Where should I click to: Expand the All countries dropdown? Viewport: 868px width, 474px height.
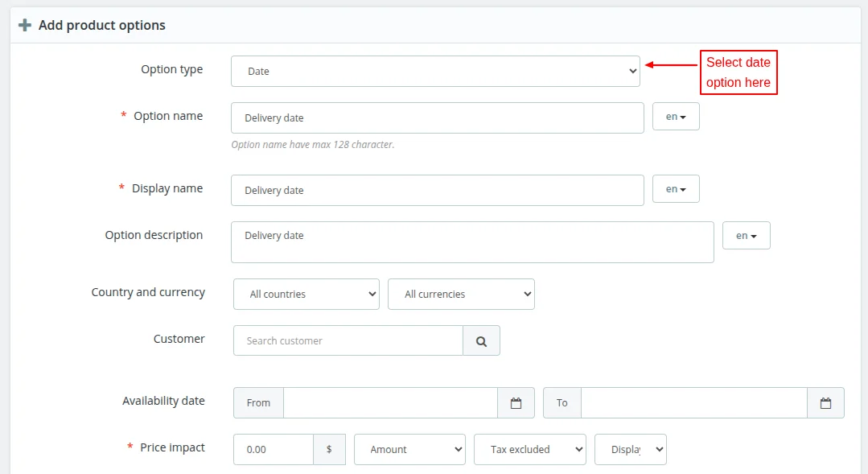pos(306,295)
